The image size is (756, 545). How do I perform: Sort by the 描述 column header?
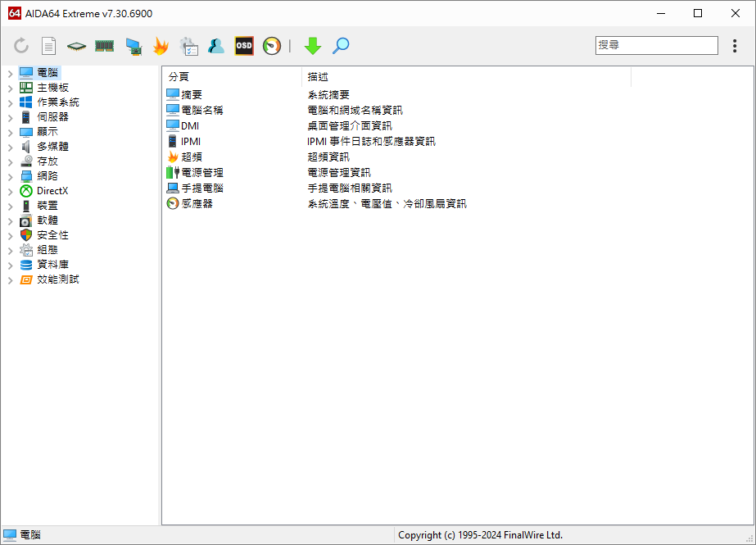(466, 77)
